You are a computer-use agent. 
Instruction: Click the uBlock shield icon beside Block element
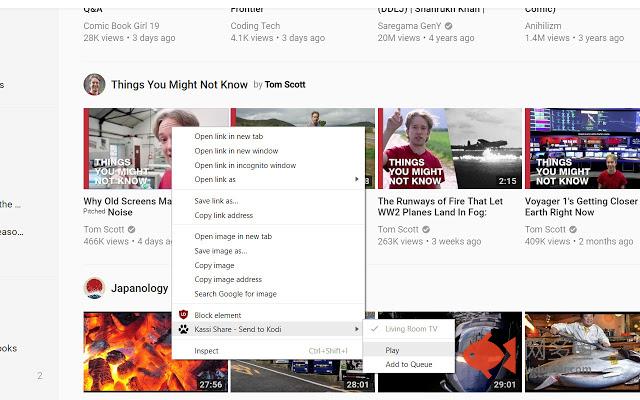pyautogui.click(x=183, y=315)
